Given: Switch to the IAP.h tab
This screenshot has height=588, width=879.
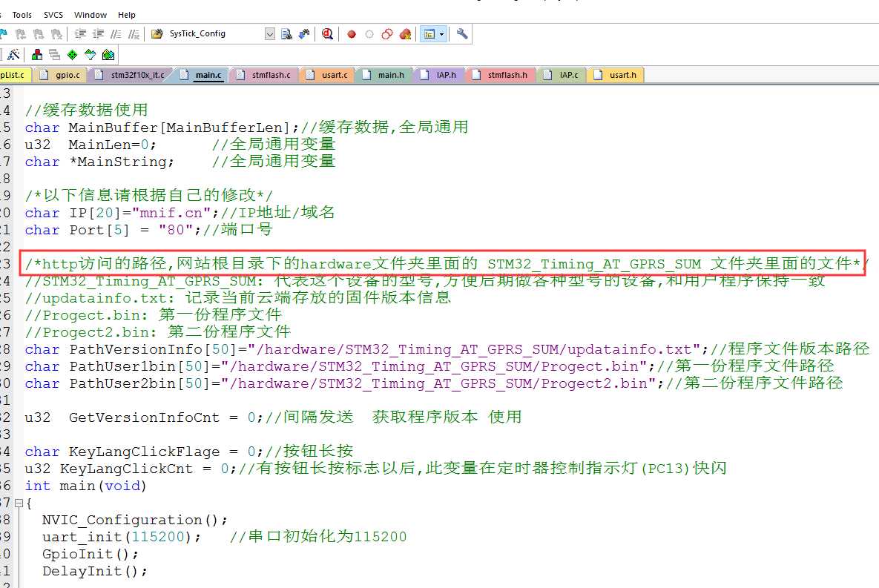Looking at the screenshot, I should click(439, 75).
